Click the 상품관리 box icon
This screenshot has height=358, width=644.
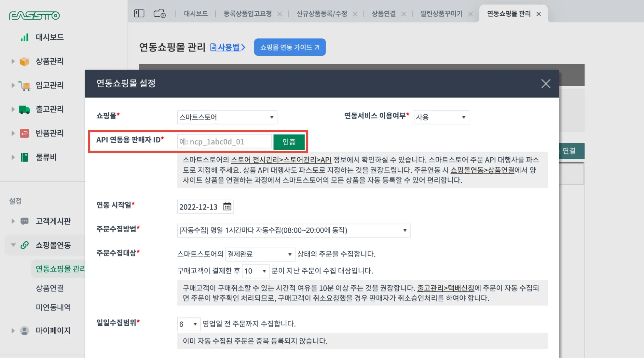click(24, 61)
